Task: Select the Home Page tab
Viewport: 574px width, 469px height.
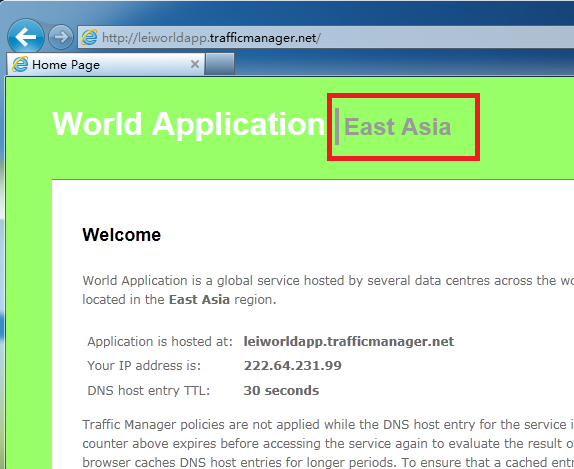Action: click(105, 64)
